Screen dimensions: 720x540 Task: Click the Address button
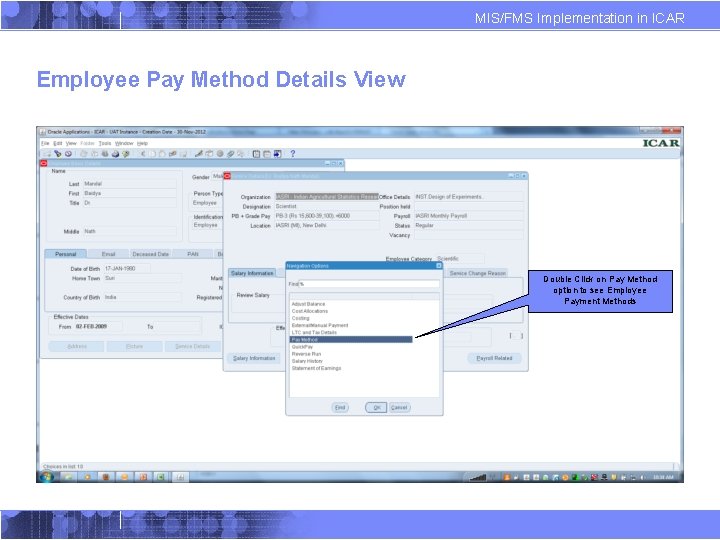tap(77, 346)
